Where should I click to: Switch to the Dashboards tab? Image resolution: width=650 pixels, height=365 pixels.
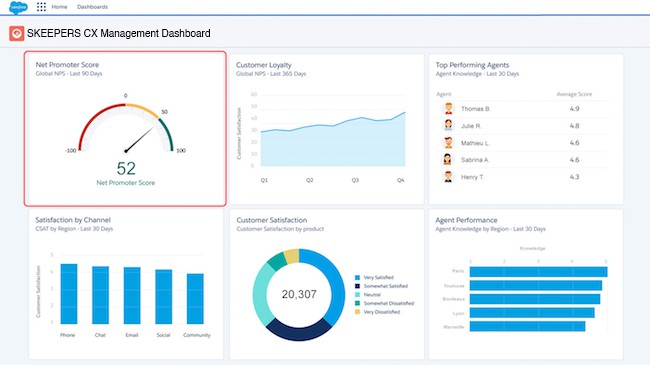click(x=92, y=7)
